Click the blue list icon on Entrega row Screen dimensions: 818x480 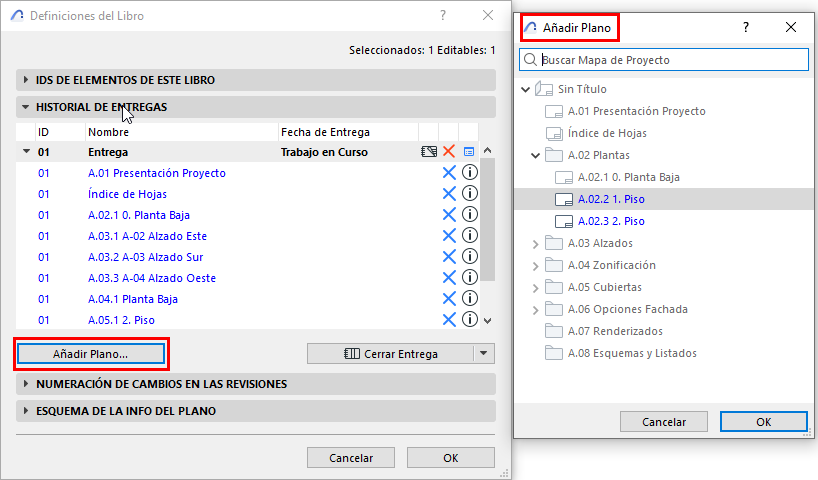(x=469, y=152)
